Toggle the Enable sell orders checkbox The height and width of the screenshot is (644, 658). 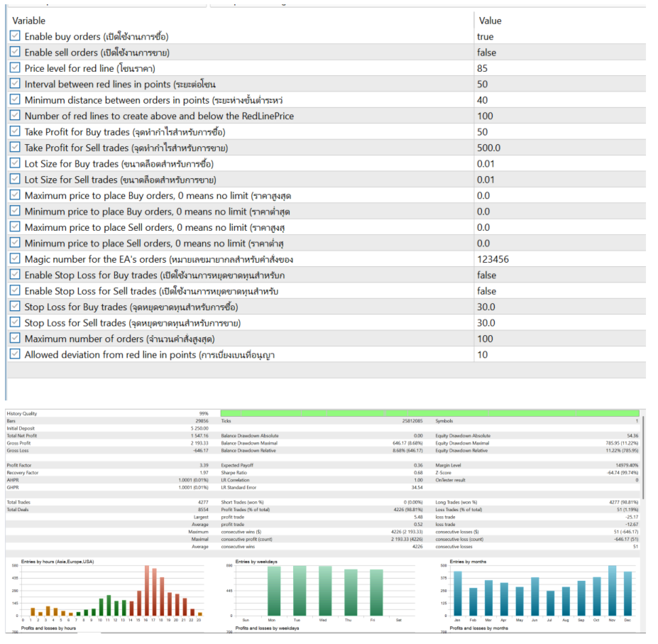coord(15,52)
